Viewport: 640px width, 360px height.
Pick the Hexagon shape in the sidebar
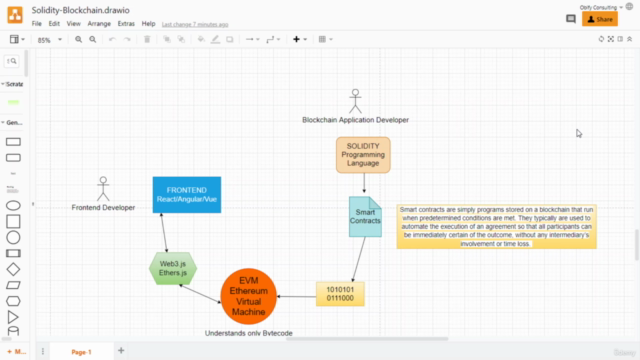coord(13,301)
